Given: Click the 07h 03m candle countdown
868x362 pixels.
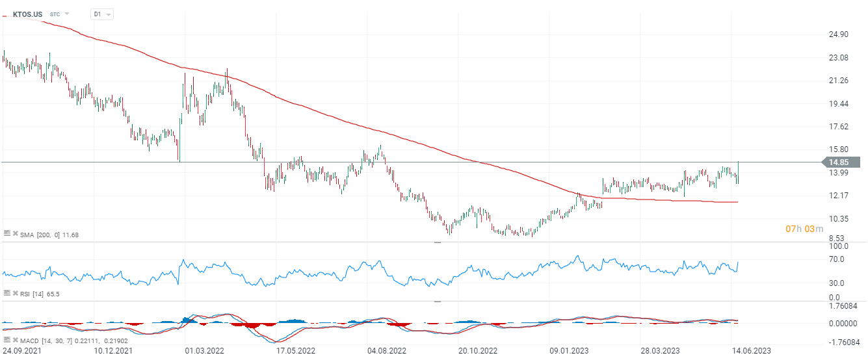Looking at the screenshot, I should pyautogui.click(x=804, y=229).
